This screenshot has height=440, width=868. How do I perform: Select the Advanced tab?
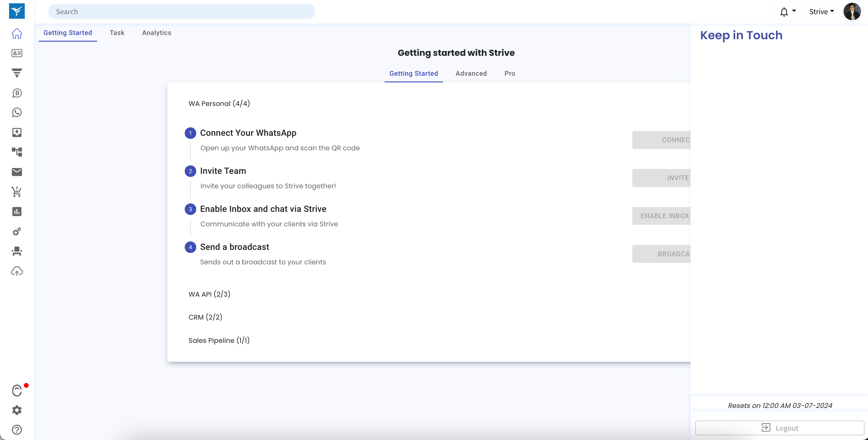(x=471, y=73)
